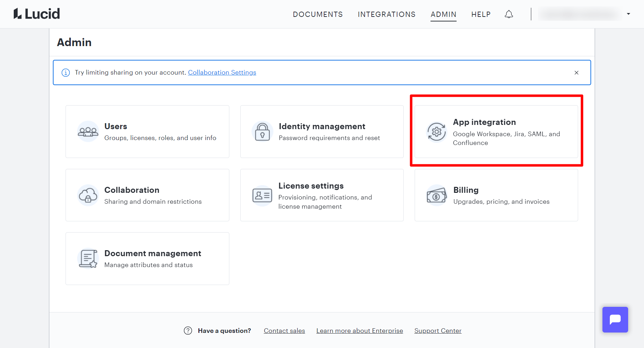Expand the account dropdown arrow

628,14
